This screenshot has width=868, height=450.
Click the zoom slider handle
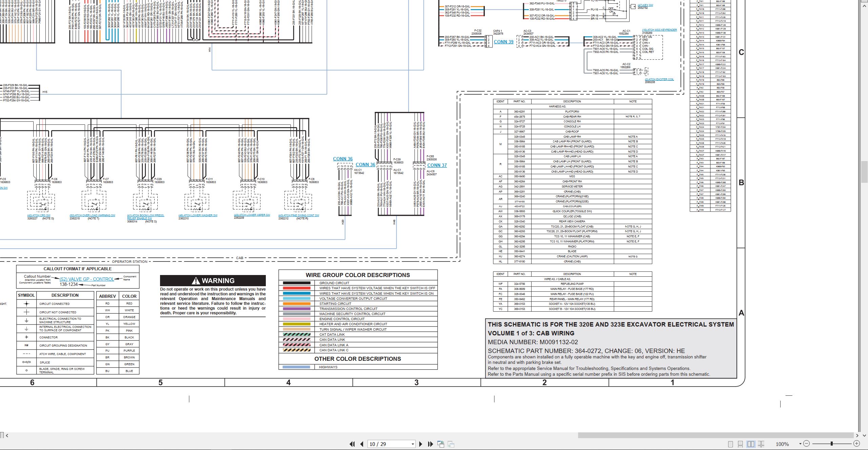pos(832,444)
